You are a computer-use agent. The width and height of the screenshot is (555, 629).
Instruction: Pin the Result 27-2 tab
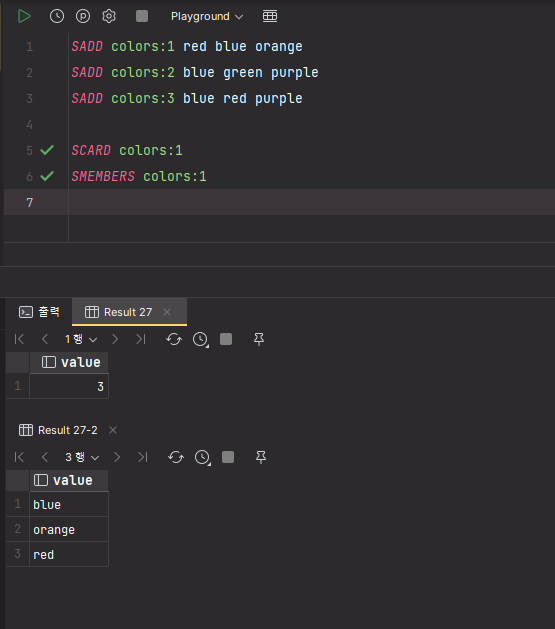pyautogui.click(x=261, y=457)
